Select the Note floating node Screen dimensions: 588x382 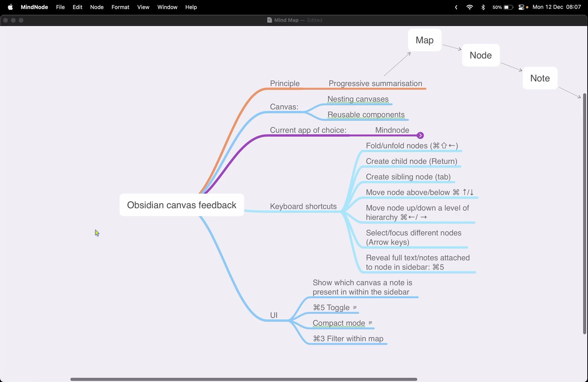pyautogui.click(x=540, y=78)
